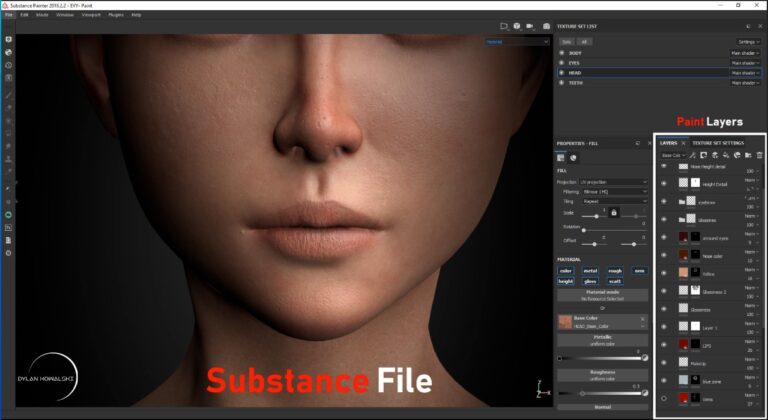Click the fill tab icon in Properties
The width and height of the screenshot is (768, 420).
[x=561, y=157]
